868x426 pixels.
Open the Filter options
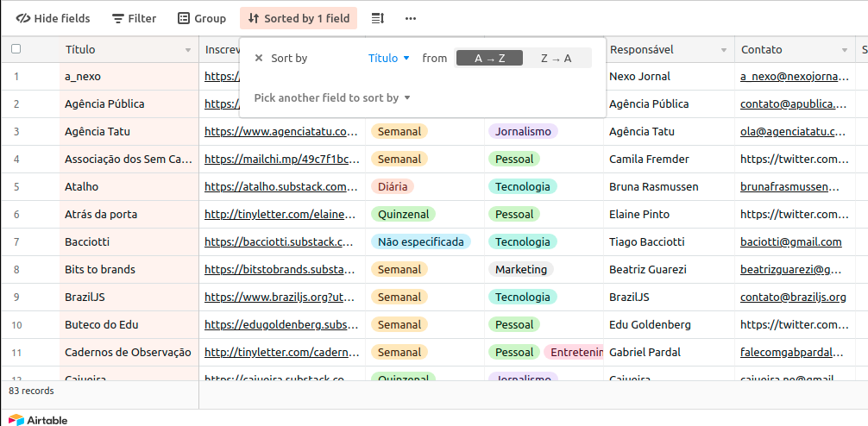(x=134, y=18)
